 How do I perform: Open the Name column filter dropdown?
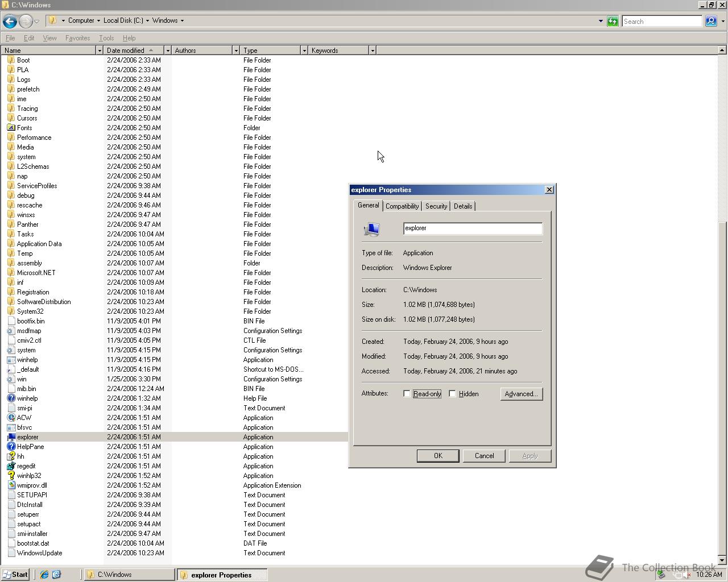[100, 51]
